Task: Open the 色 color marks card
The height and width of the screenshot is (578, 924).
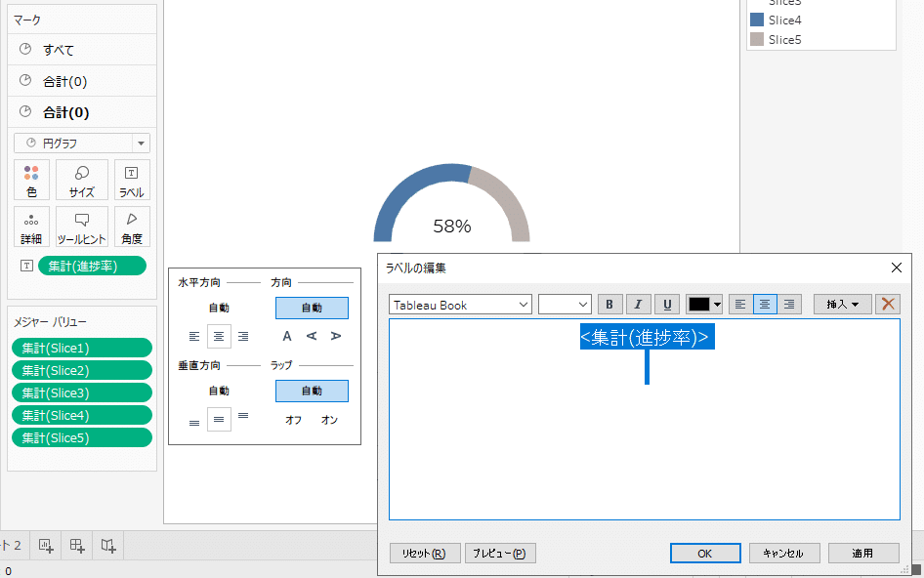Action: click(31, 180)
